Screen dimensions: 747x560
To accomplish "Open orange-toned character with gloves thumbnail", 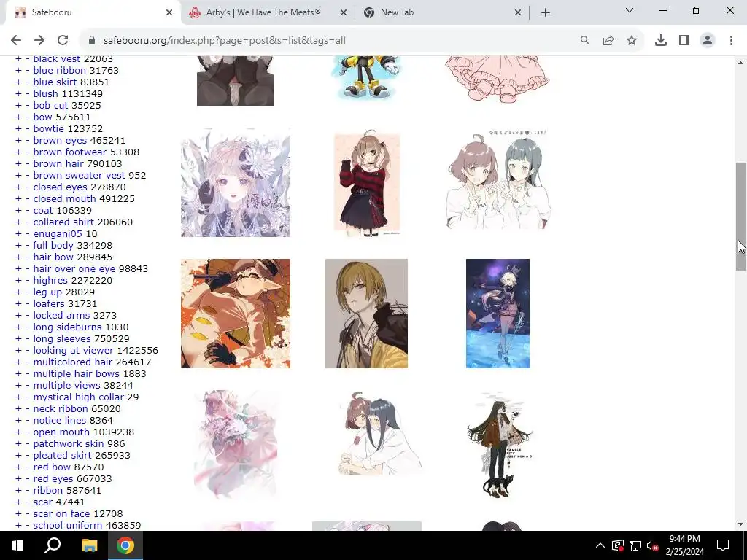I will click(236, 314).
